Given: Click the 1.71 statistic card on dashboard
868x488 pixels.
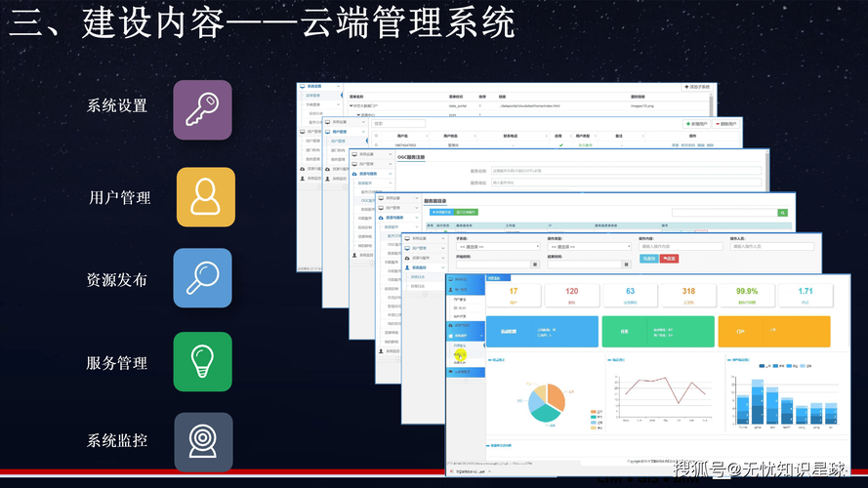Looking at the screenshot, I should tap(806, 296).
